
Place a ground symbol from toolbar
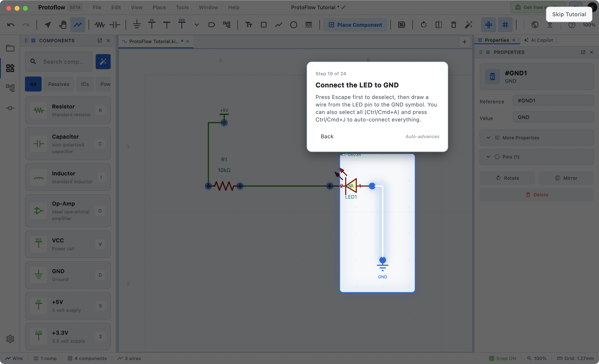(x=137, y=25)
